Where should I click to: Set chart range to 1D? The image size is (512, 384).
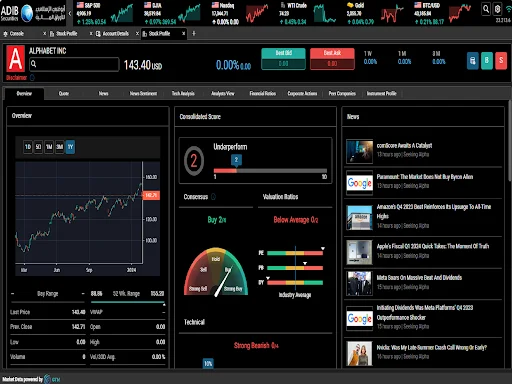click(28, 147)
